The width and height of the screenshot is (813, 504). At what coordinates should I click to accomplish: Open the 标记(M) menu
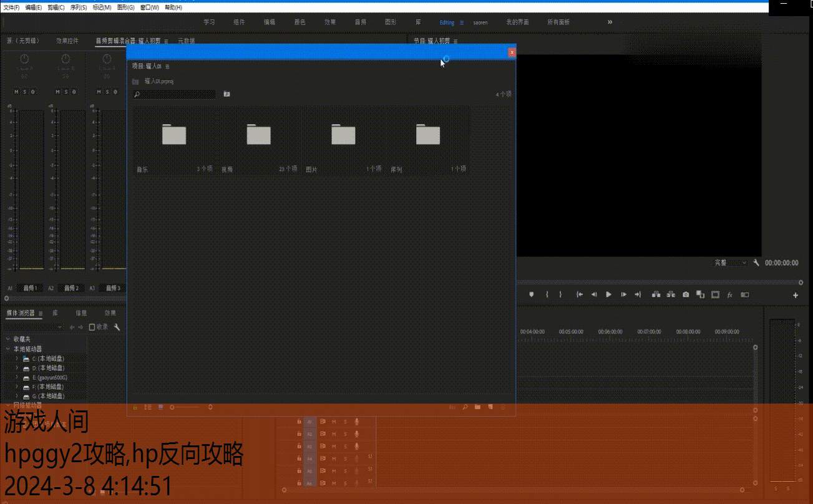(102, 7)
